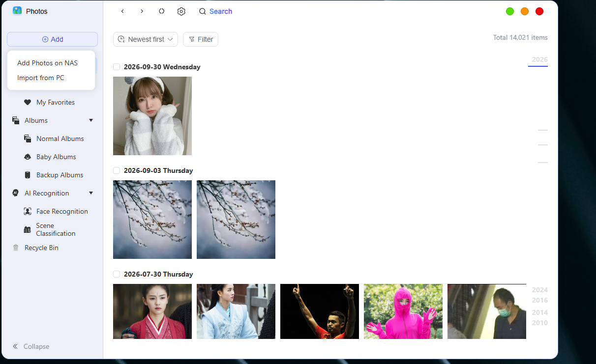This screenshot has height=364, width=596.
Task: Click the green window control dot
Action: tap(510, 11)
